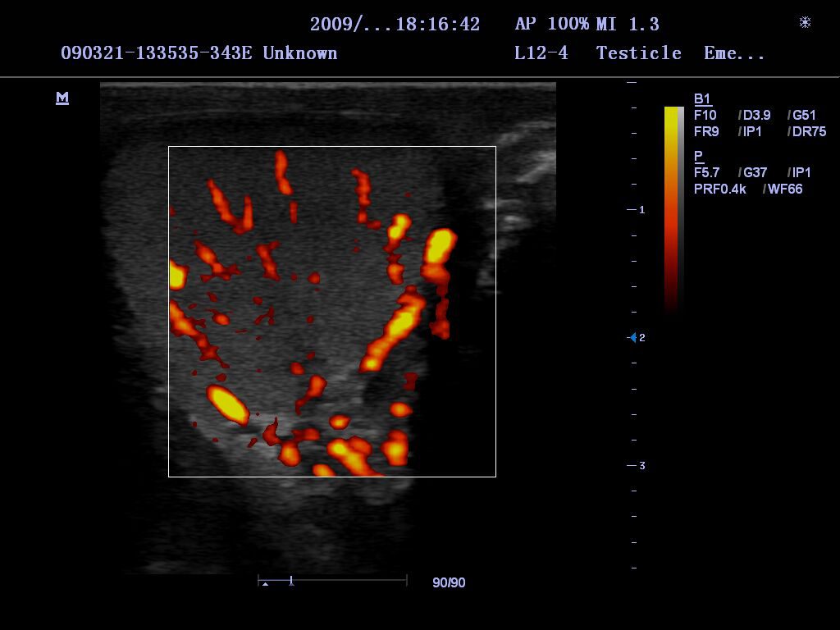Open the Testicle exam type label
Screen dimensions: 840x630
pos(639,53)
